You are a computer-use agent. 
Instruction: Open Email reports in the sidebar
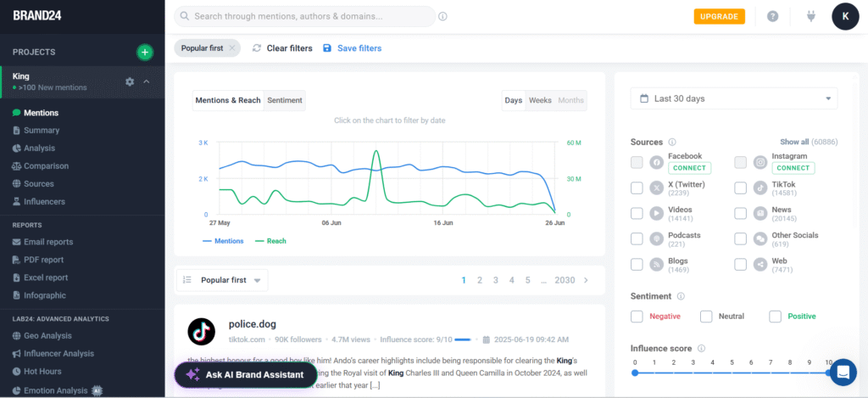[x=48, y=242]
